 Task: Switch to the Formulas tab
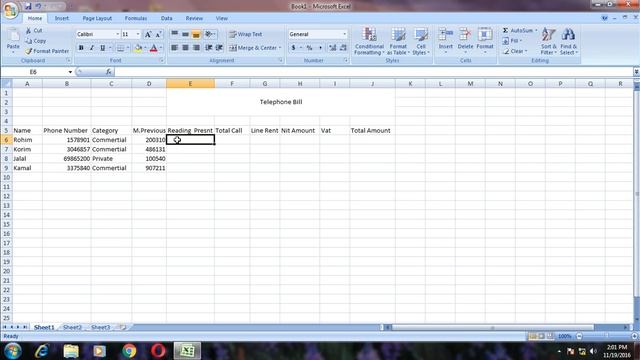click(136, 18)
